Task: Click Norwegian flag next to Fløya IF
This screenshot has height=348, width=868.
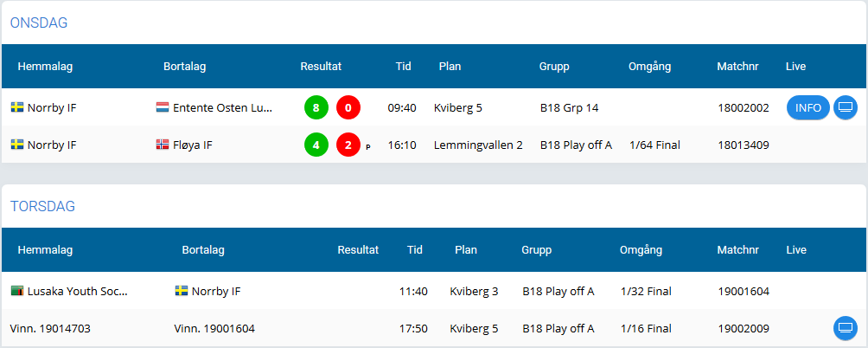Action: coord(163,145)
